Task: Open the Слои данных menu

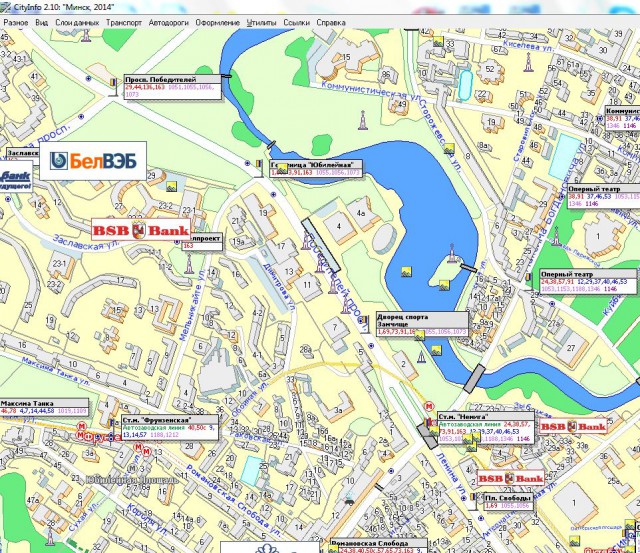Action: tap(77, 22)
